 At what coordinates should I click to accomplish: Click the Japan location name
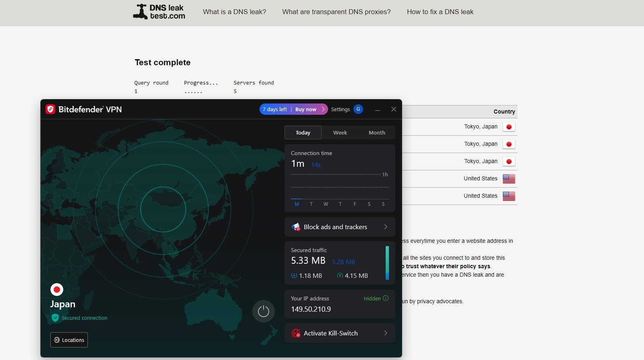tap(62, 304)
